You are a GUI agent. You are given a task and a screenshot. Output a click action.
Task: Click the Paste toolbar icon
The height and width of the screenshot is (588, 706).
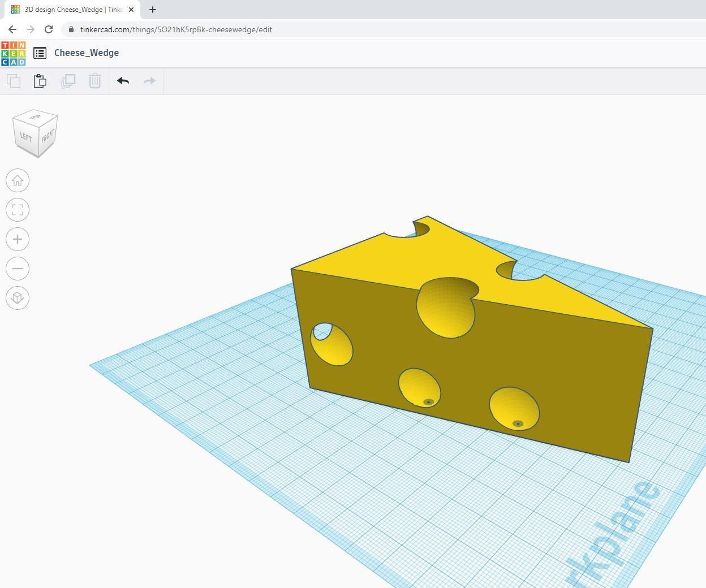coord(40,81)
